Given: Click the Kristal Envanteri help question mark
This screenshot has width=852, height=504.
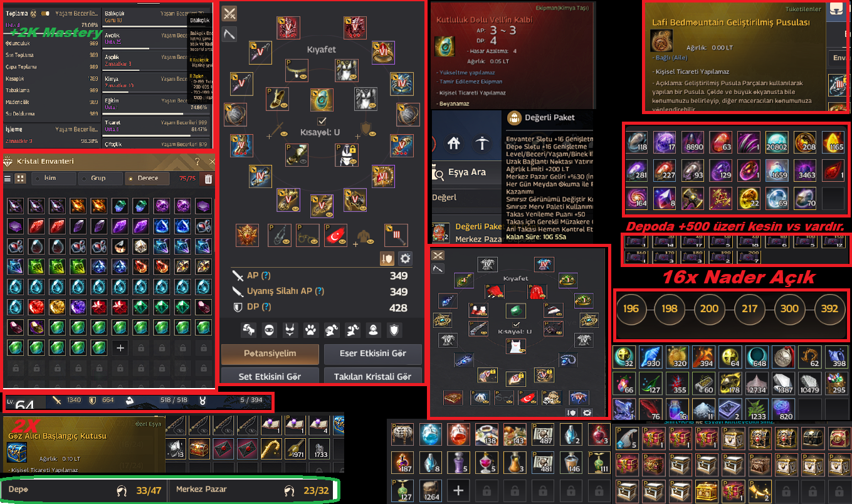Looking at the screenshot, I should click(197, 162).
